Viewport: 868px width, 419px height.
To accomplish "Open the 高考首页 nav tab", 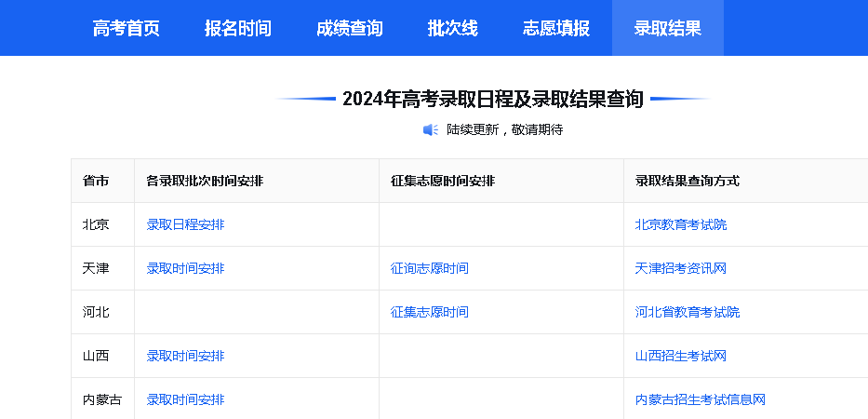I will pos(127,28).
